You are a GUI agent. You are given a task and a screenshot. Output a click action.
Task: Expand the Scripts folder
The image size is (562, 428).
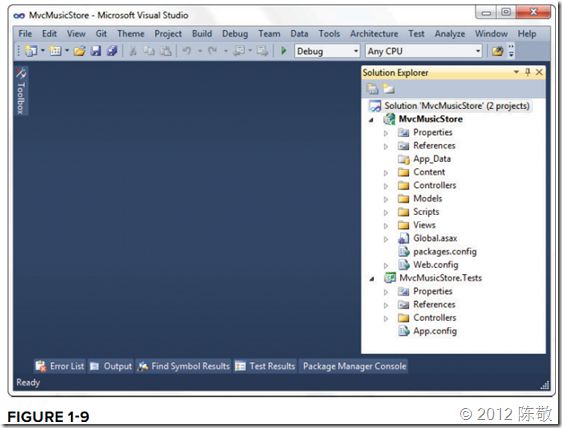pos(386,213)
